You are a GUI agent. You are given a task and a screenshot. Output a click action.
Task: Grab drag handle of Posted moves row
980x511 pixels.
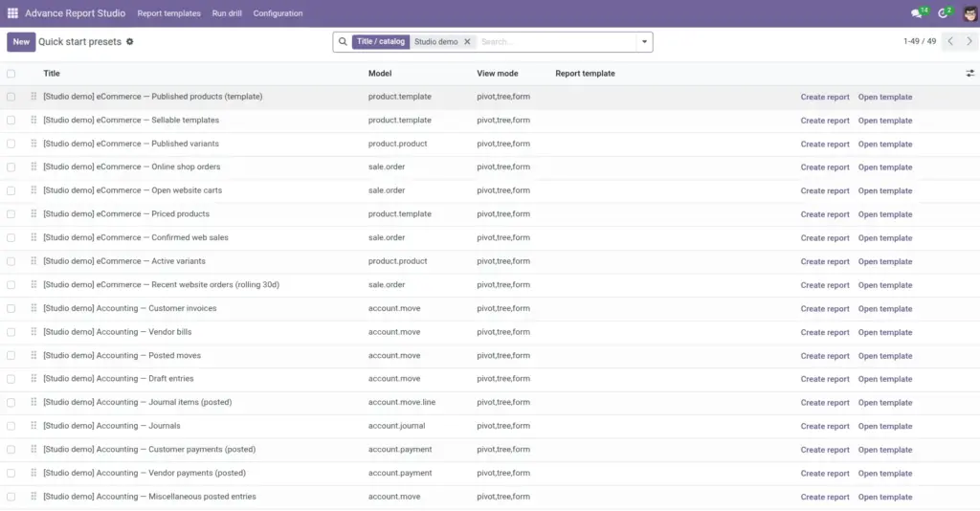pyautogui.click(x=33, y=355)
